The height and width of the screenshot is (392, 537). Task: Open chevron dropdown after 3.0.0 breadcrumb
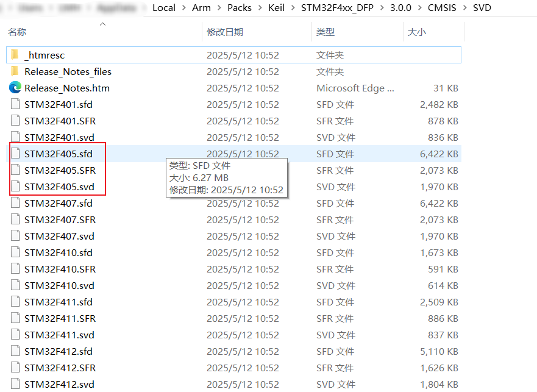(x=419, y=8)
